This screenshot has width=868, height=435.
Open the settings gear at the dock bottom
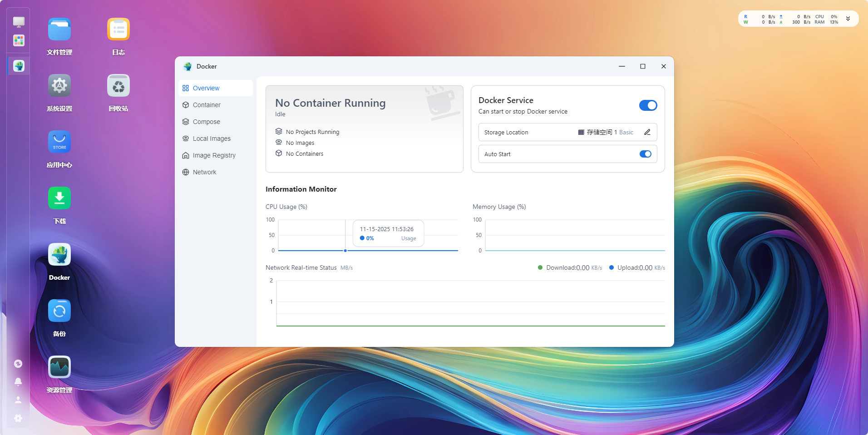pos(18,418)
